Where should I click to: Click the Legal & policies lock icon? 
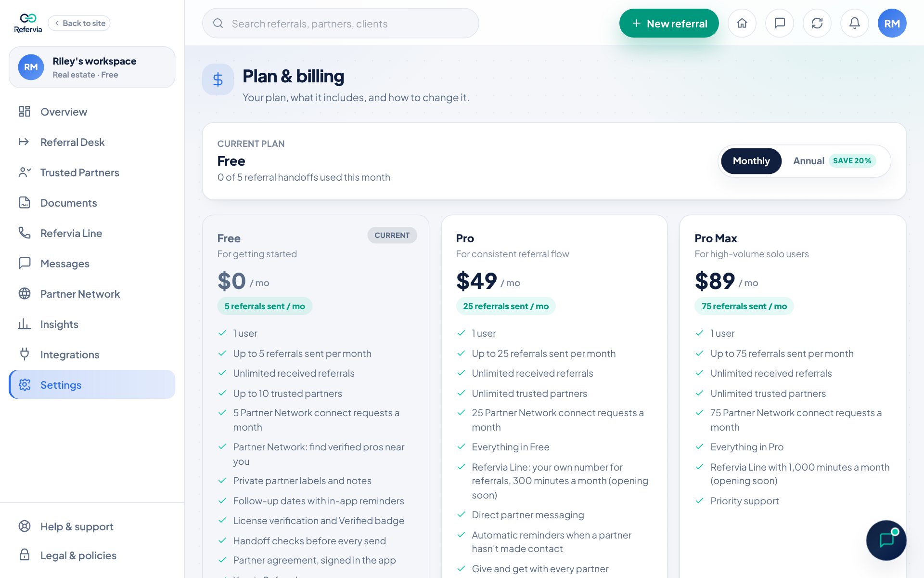point(25,555)
